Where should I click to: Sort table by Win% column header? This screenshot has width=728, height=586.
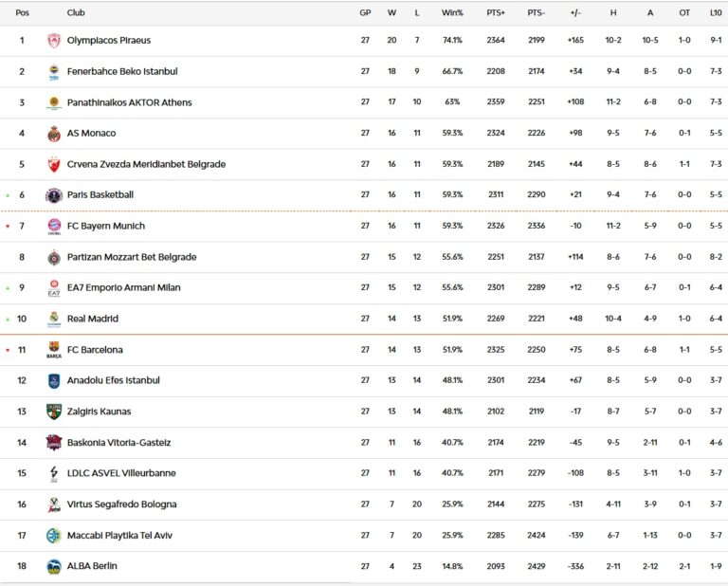pyautogui.click(x=452, y=13)
